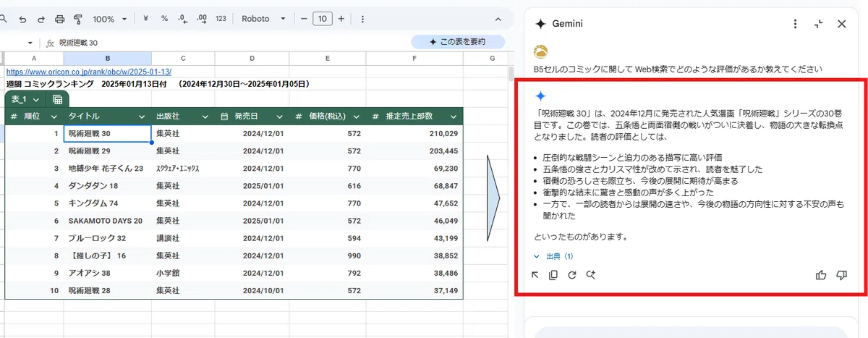The image size is (868, 338).
Task: Select the cell 呪術廻戦 30
Action: pos(108,134)
